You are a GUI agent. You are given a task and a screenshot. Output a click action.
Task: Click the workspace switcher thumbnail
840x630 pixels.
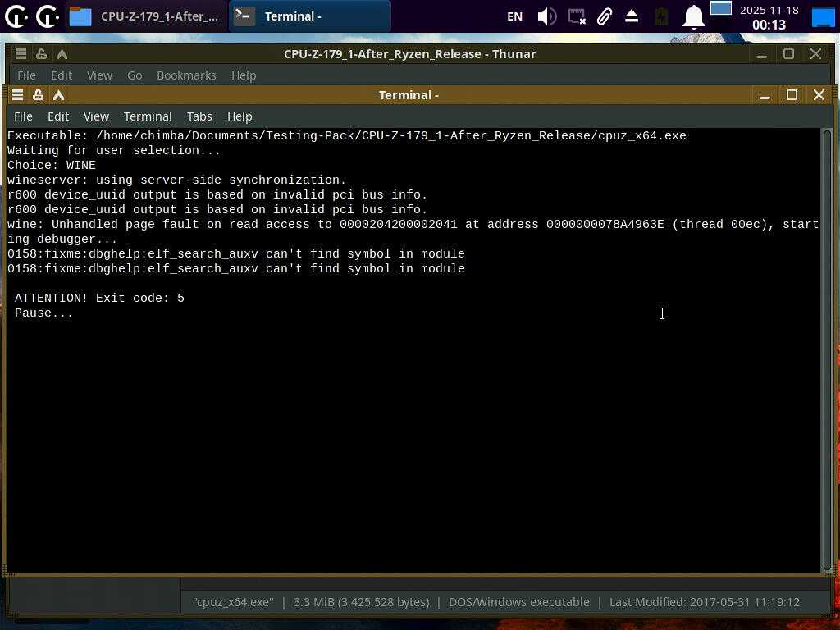point(720,8)
